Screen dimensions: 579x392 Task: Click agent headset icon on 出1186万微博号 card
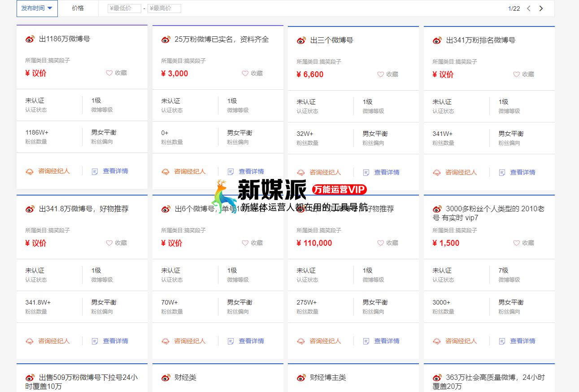click(30, 171)
